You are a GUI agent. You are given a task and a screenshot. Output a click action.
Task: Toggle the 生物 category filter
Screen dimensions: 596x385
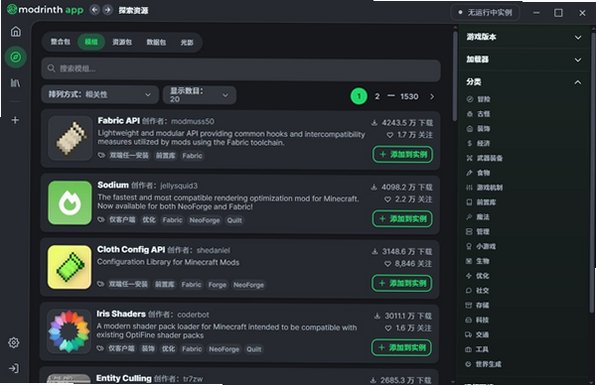pos(478,261)
